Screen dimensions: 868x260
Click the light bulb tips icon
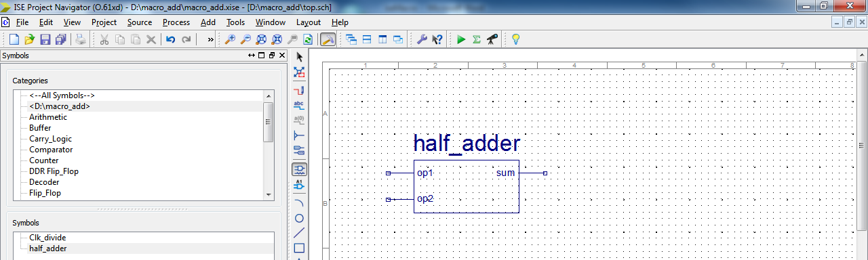(515, 39)
